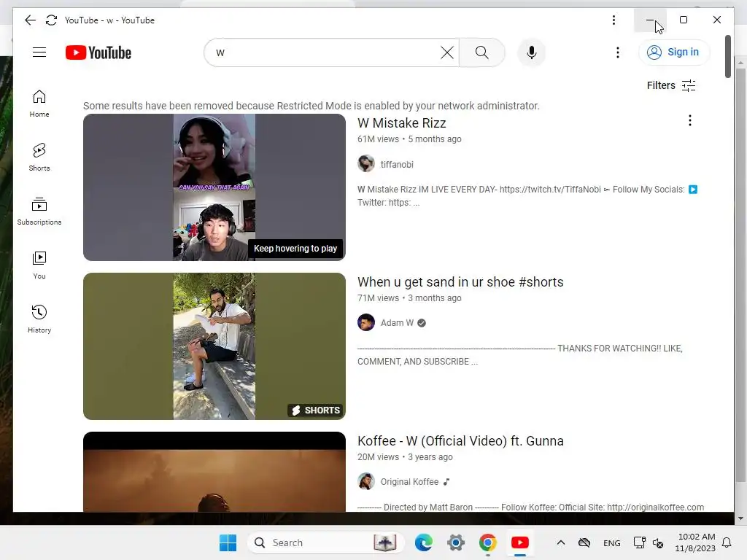Viewport: 747px width, 560px height.
Task: Click the Adam W channel avatar
Action: point(366,322)
